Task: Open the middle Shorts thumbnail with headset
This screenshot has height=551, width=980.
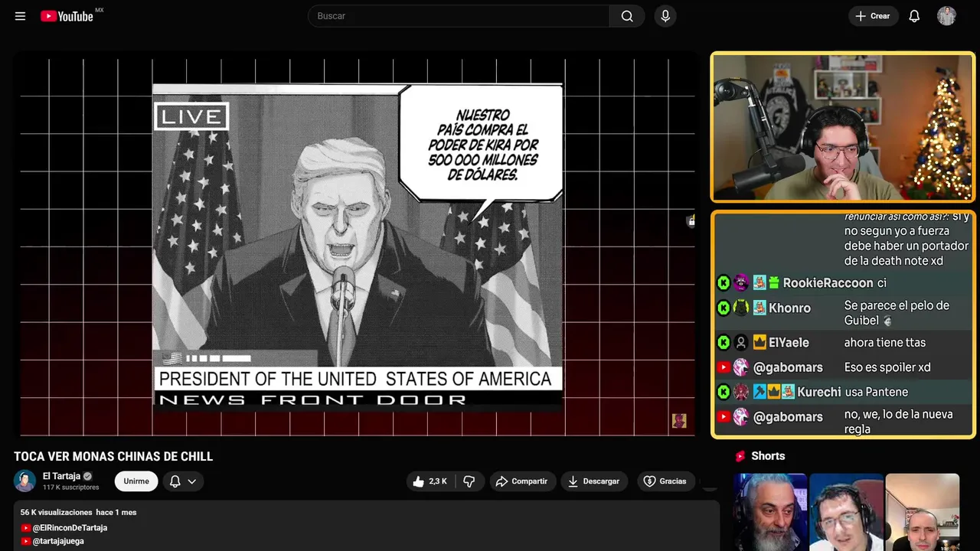Action: (x=845, y=512)
